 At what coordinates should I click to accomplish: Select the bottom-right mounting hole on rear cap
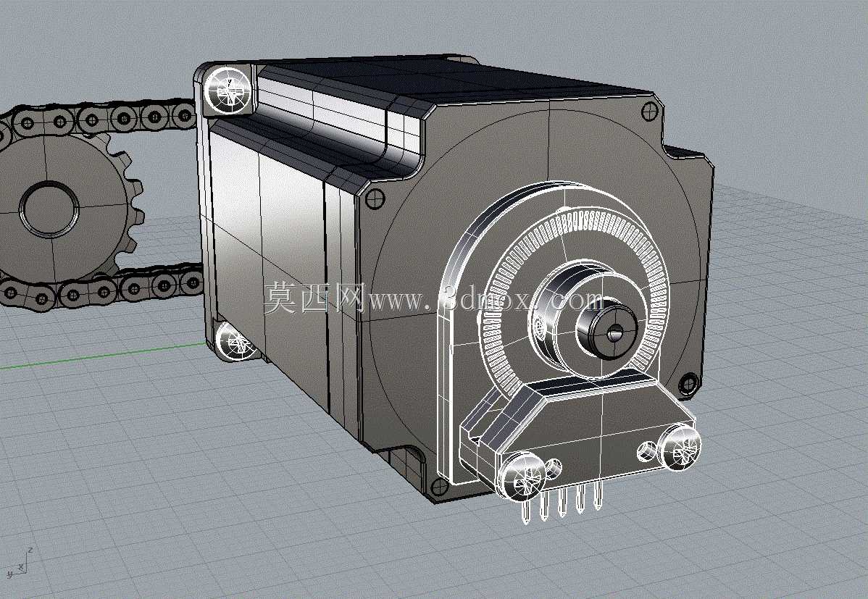pyautogui.click(x=688, y=383)
